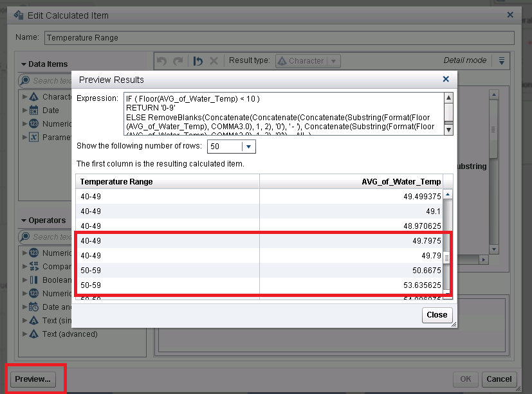
Task: Click the Parameter icon in Data Items
Action: (x=33, y=138)
